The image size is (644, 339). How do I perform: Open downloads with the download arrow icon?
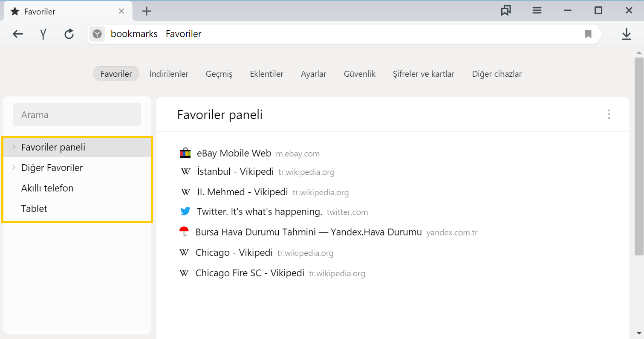(x=626, y=34)
